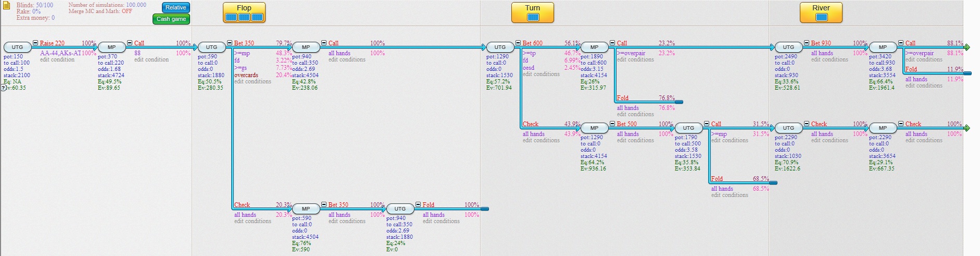Screen dimensions: 980x256
Task: Select the UTG node with pot:1790
Action: (688, 128)
